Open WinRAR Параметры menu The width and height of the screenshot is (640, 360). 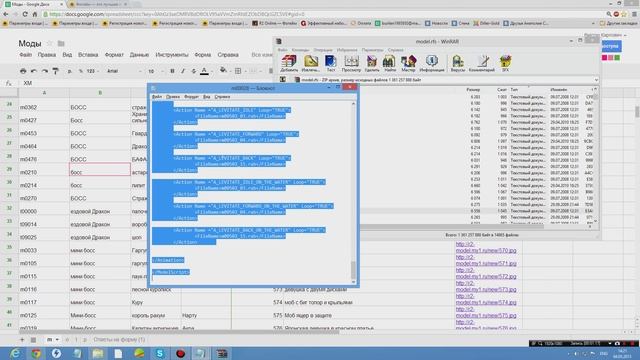372,50
